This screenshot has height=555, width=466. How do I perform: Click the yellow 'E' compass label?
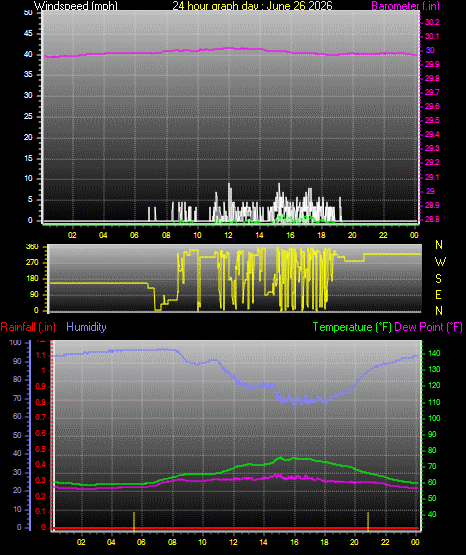click(438, 294)
